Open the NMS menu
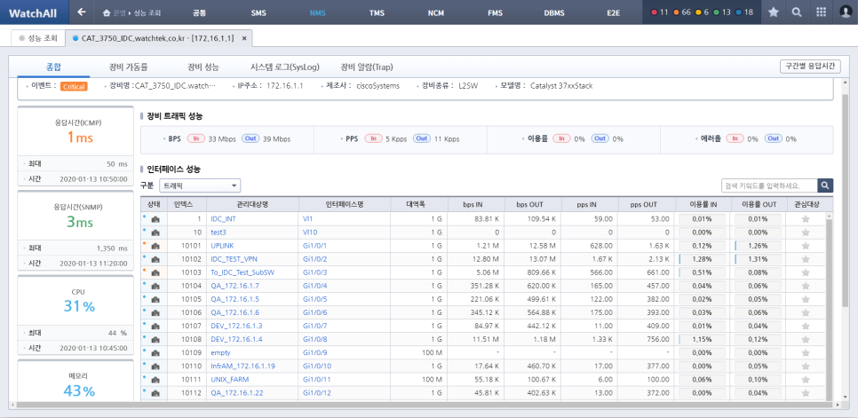The image size is (858, 418). tap(317, 12)
